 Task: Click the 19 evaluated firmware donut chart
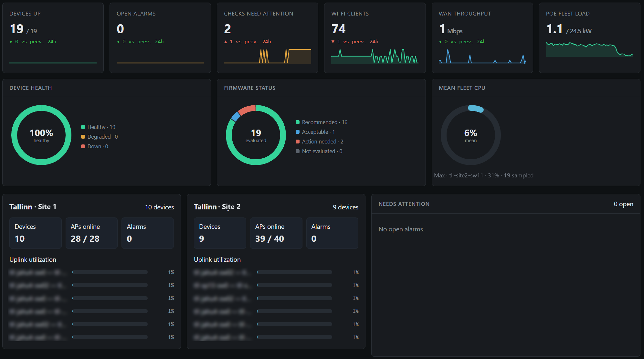click(256, 135)
